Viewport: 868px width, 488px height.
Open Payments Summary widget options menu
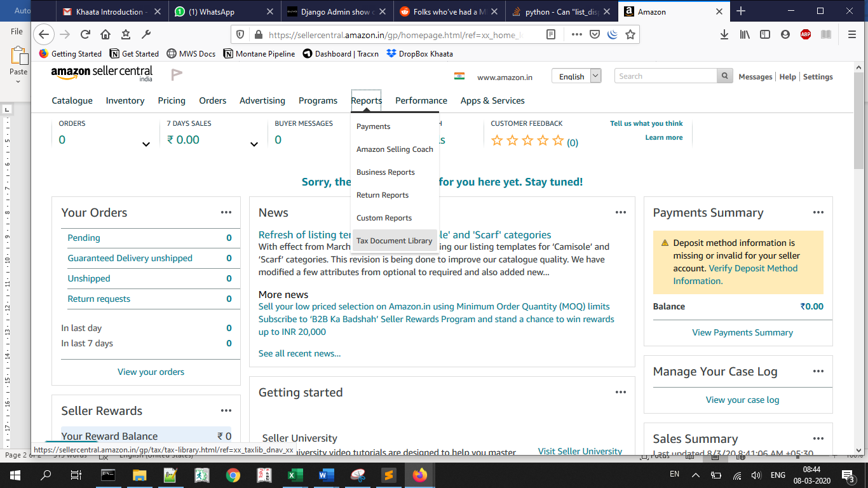coord(818,213)
